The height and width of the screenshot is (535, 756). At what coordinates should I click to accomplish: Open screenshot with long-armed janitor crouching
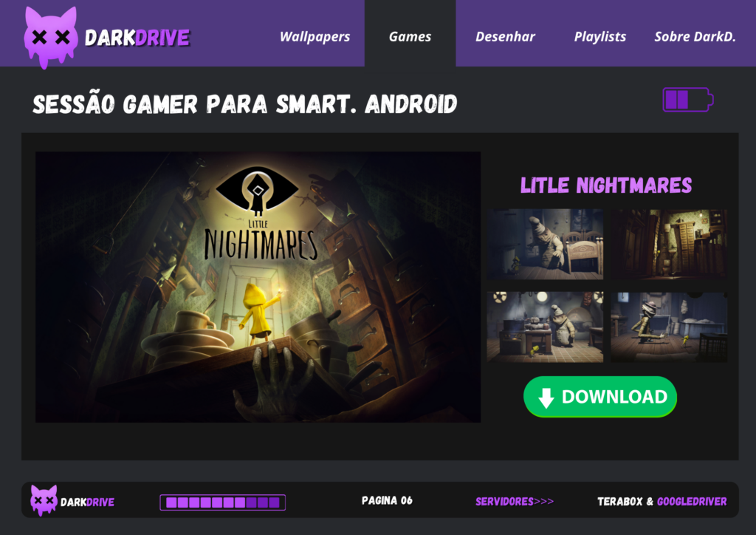[x=669, y=327]
